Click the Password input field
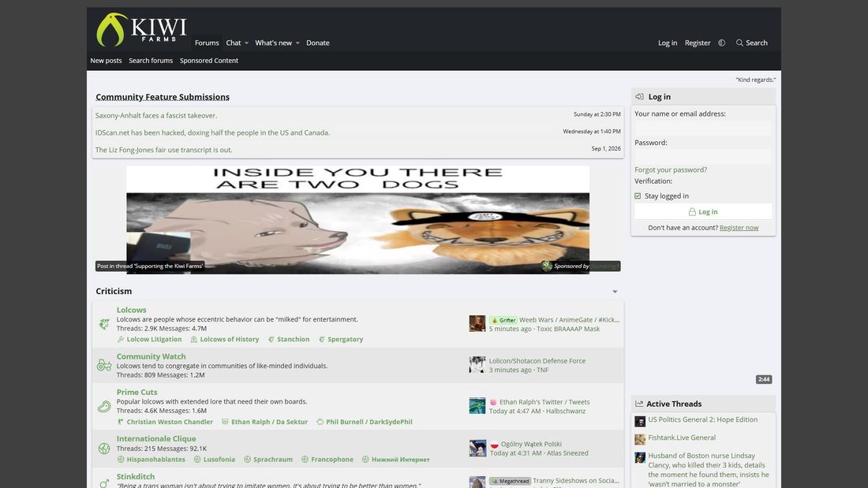 click(x=703, y=157)
